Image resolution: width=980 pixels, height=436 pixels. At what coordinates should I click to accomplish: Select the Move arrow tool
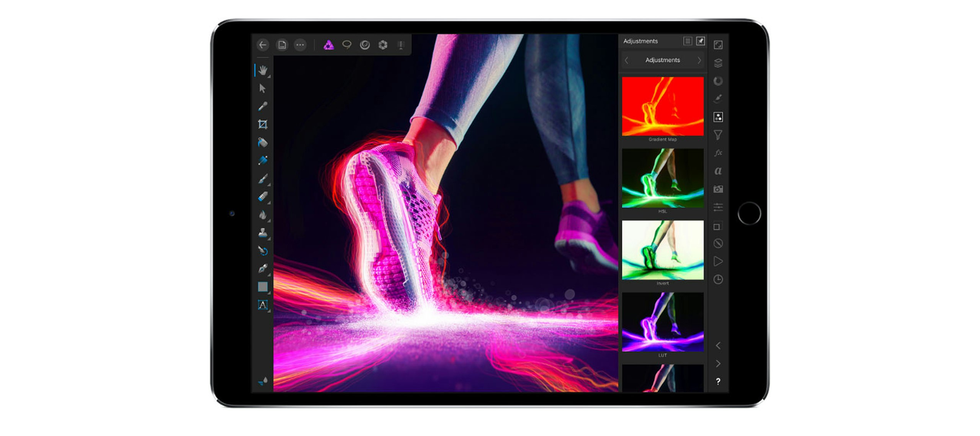(262, 89)
